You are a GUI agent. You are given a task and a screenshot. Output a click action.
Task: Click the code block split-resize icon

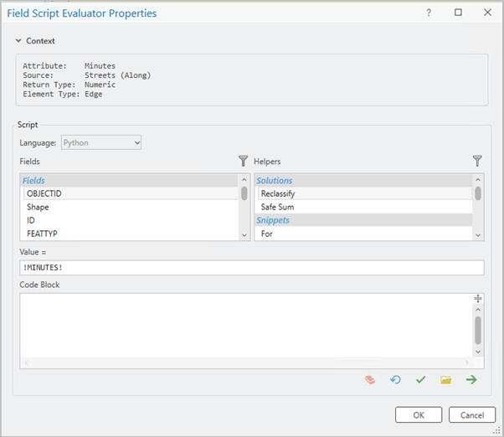coord(478,299)
